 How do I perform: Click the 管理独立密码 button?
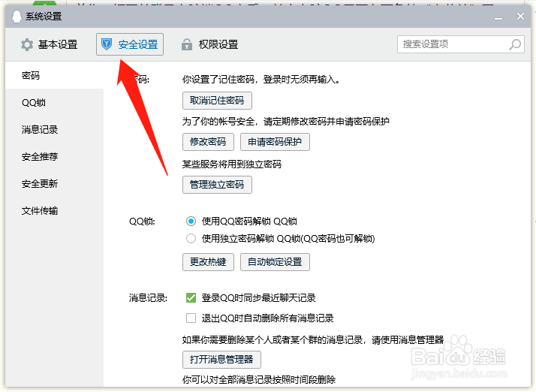point(217,185)
